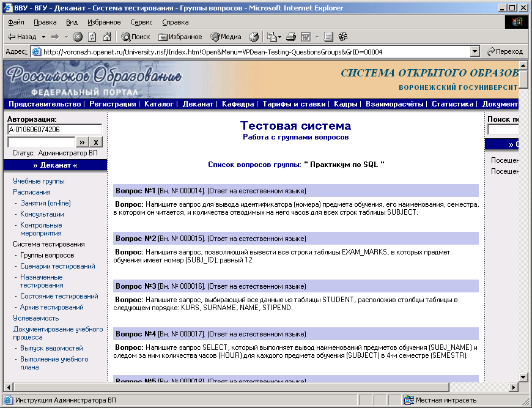This screenshot has width=532, height=408.
Task: Open the Документирование учебного процесса link
Action: click(x=58, y=333)
